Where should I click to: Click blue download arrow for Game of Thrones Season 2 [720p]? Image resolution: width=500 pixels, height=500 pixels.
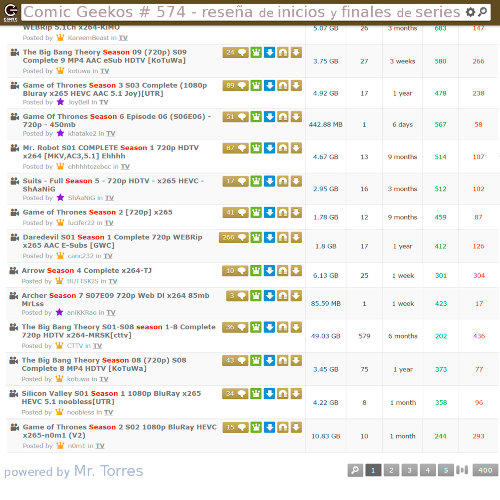click(269, 212)
